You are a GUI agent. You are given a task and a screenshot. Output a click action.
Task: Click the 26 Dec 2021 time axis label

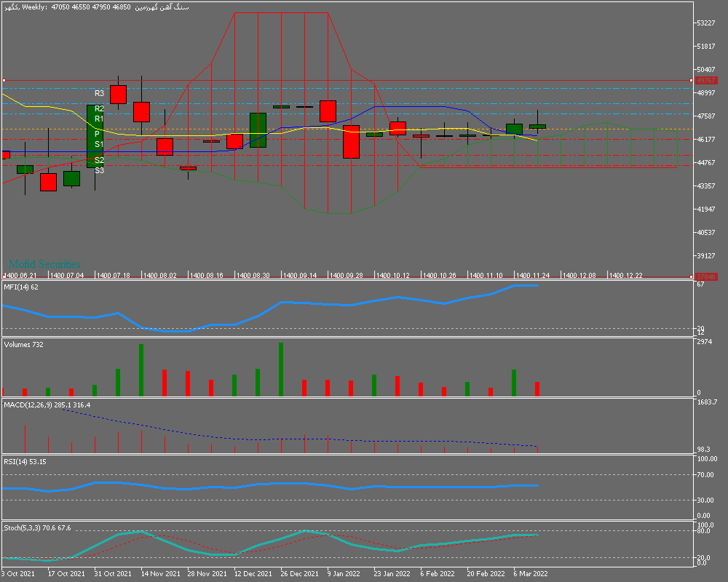click(299, 574)
